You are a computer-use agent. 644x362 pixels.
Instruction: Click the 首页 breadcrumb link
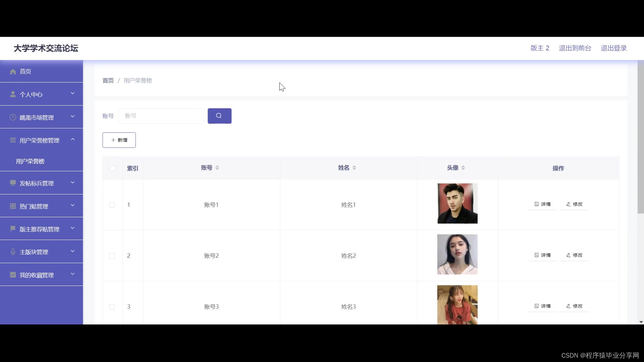coord(108,80)
